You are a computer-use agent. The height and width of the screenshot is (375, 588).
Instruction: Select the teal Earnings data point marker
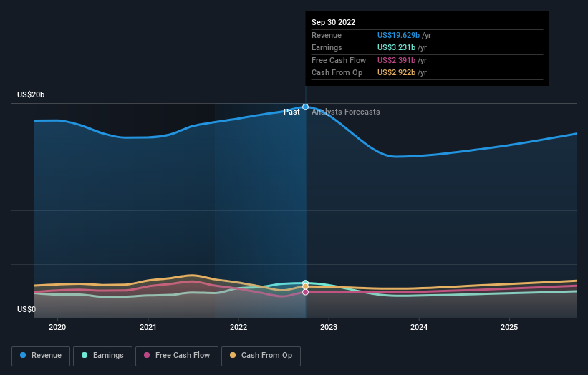pos(306,283)
